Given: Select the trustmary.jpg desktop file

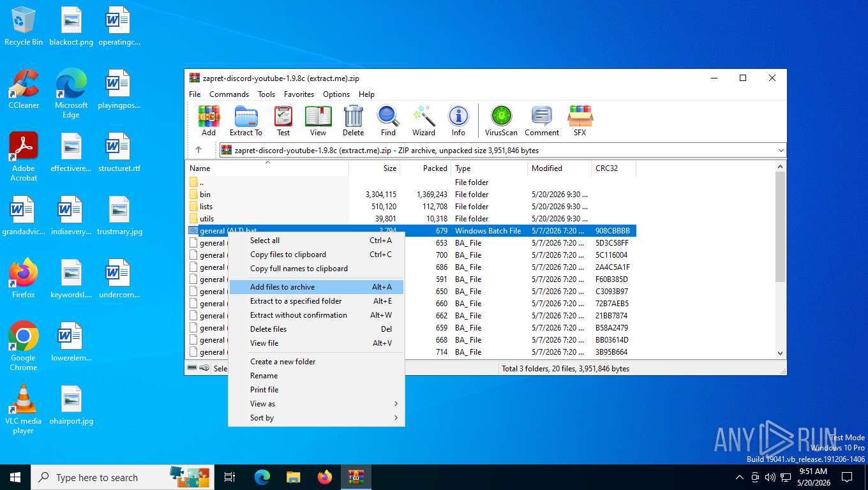Looking at the screenshot, I should (x=119, y=216).
